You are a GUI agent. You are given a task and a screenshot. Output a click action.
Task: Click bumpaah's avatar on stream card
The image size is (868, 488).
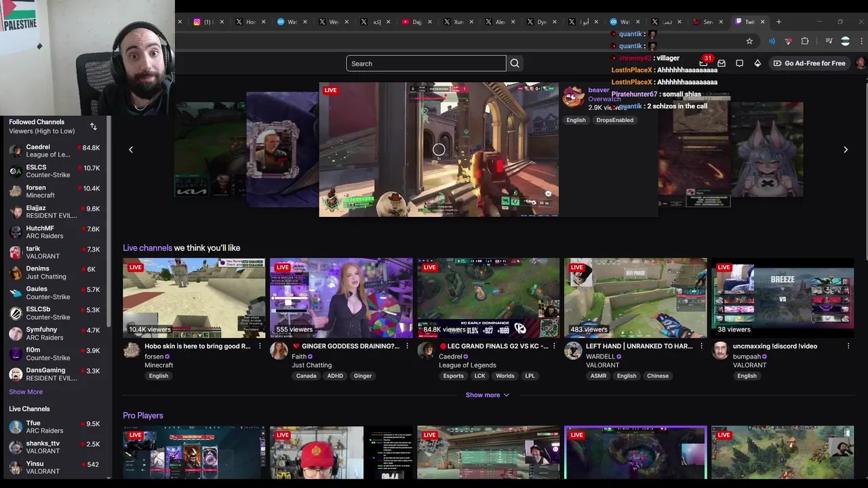(720, 351)
